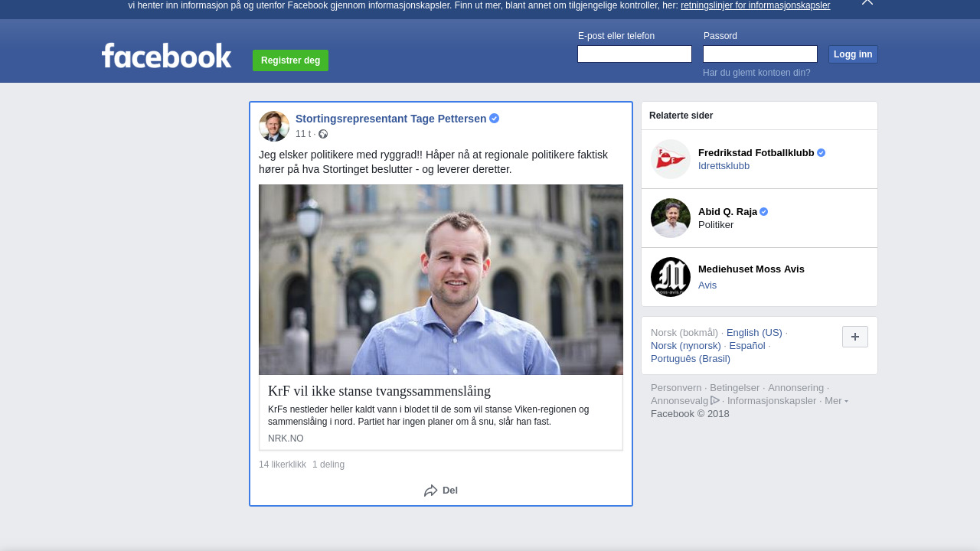The width and height of the screenshot is (980, 551).
Task: Open the 11 t post timestamp
Action: tap(303, 134)
